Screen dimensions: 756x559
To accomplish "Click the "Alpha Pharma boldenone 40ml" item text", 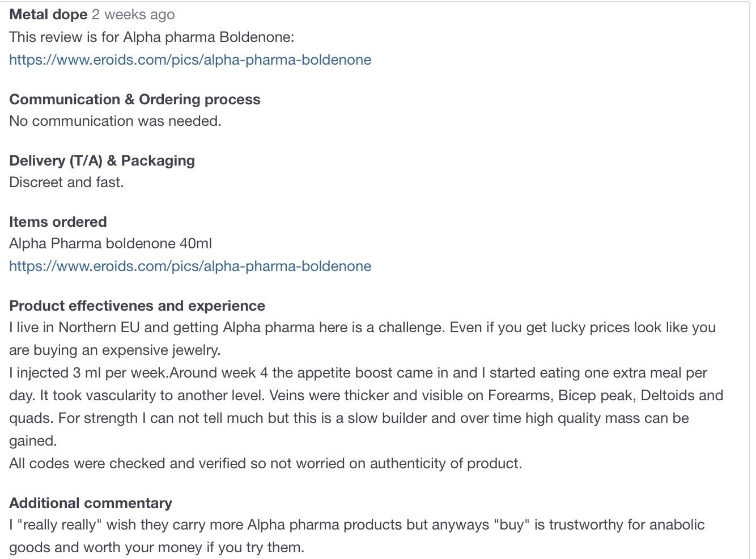I will (x=111, y=244).
